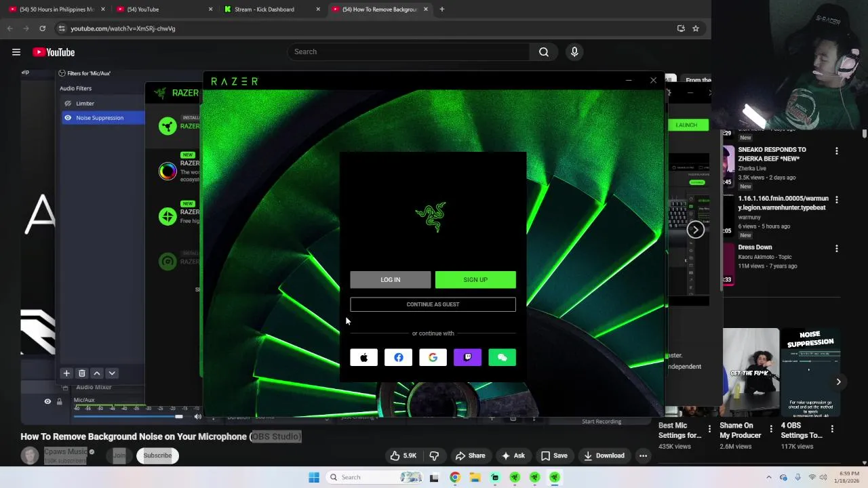Open File Explorer from the taskbar
Viewport: 868px width, 488px height.
(x=475, y=477)
